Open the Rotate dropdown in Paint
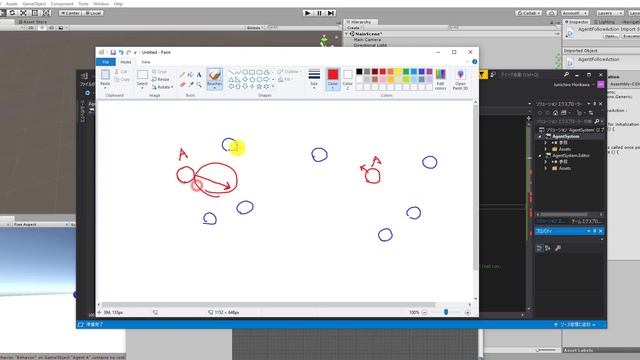640x360 pixels. 162,87
